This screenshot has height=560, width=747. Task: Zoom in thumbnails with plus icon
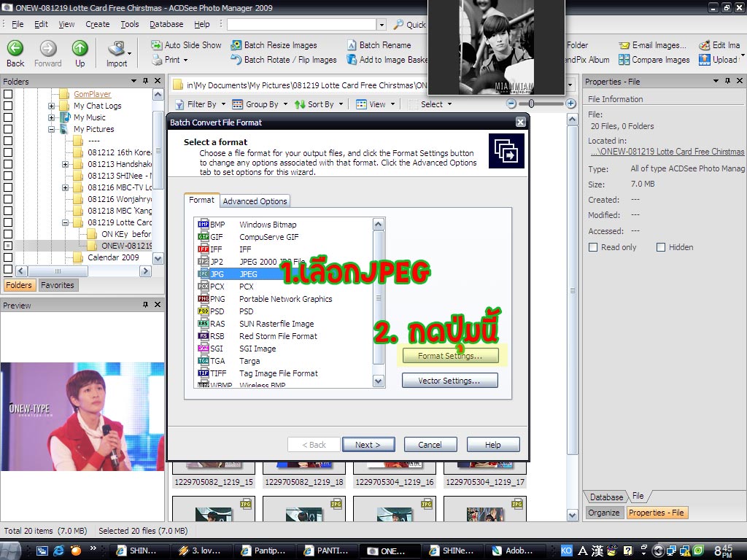pyautogui.click(x=570, y=104)
